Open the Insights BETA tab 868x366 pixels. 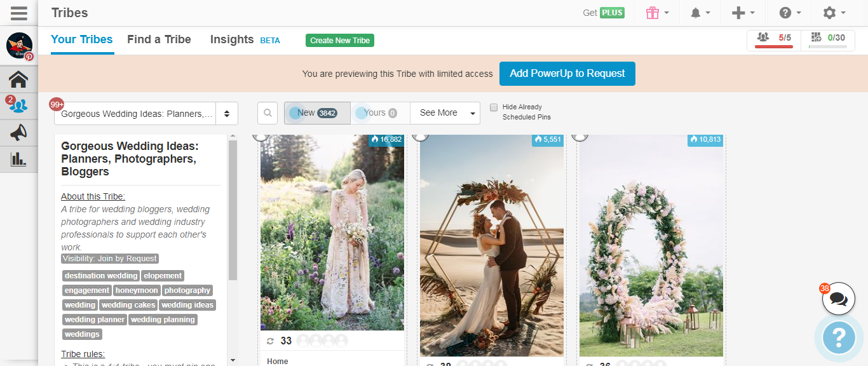(245, 39)
